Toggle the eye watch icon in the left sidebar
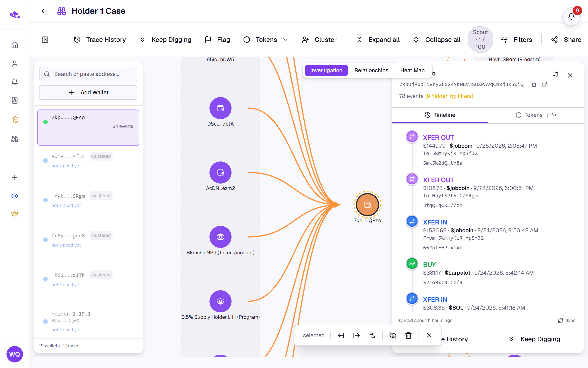This screenshot has height=368, width=588. coord(14,196)
